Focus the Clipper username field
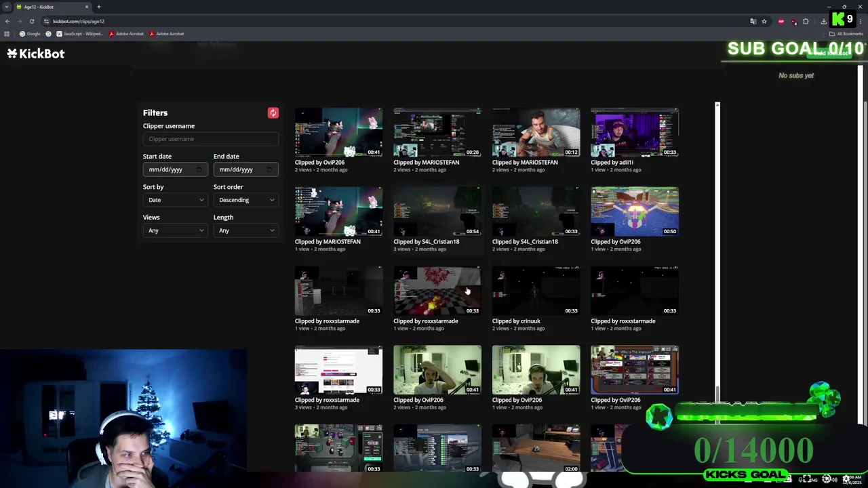 (210, 139)
